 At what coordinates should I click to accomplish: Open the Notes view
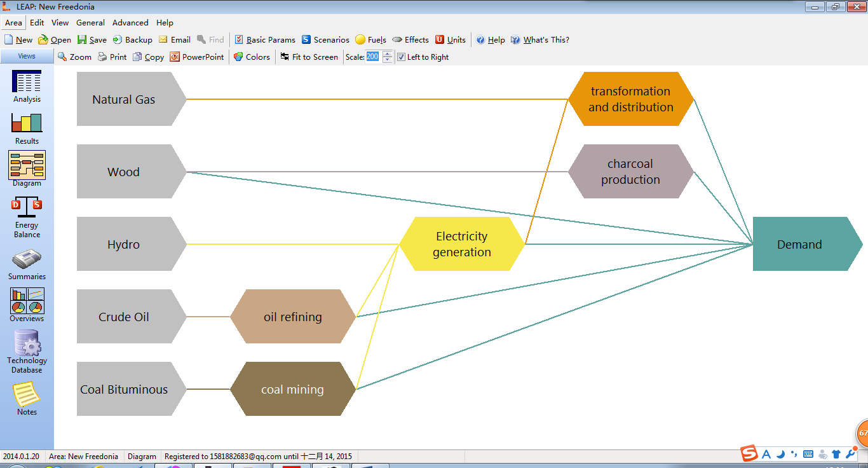pos(27,399)
